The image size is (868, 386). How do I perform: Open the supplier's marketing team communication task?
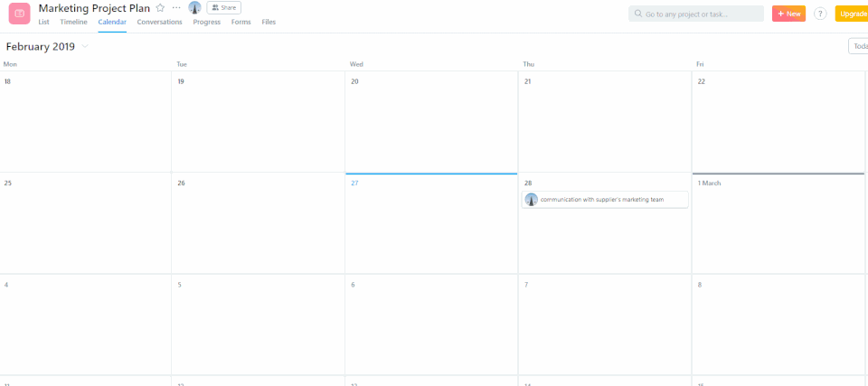click(x=605, y=200)
